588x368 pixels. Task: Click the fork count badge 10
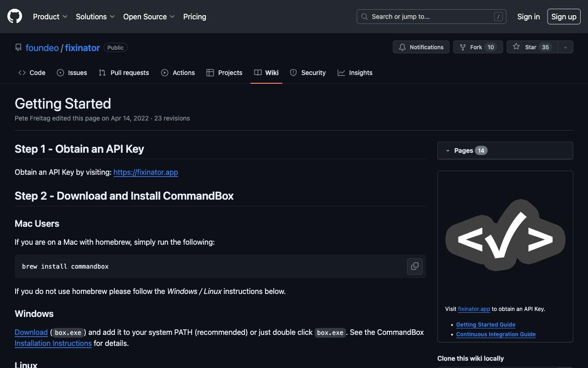[491, 47]
